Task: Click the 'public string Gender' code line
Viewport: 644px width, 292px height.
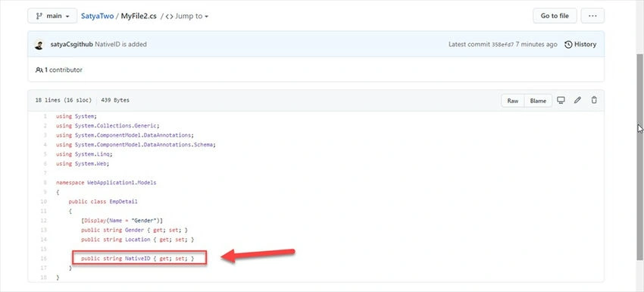Action: coord(134,230)
